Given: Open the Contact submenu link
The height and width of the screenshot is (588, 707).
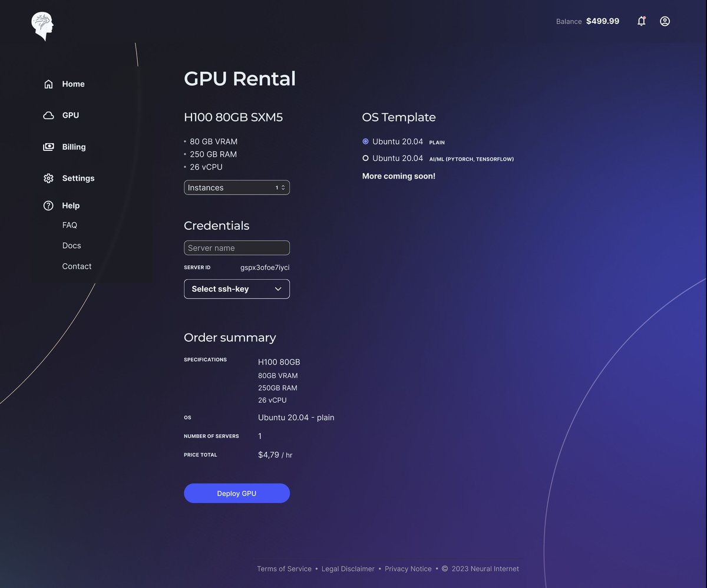Looking at the screenshot, I should [77, 266].
